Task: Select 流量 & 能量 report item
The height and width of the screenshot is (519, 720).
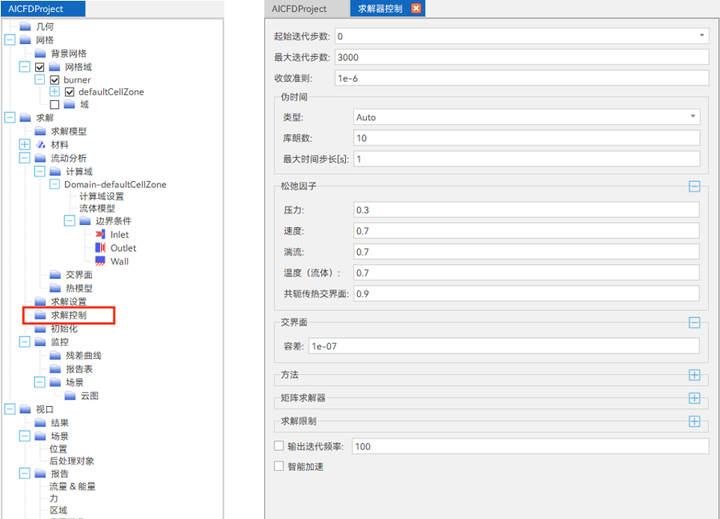Action: coord(72,486)
